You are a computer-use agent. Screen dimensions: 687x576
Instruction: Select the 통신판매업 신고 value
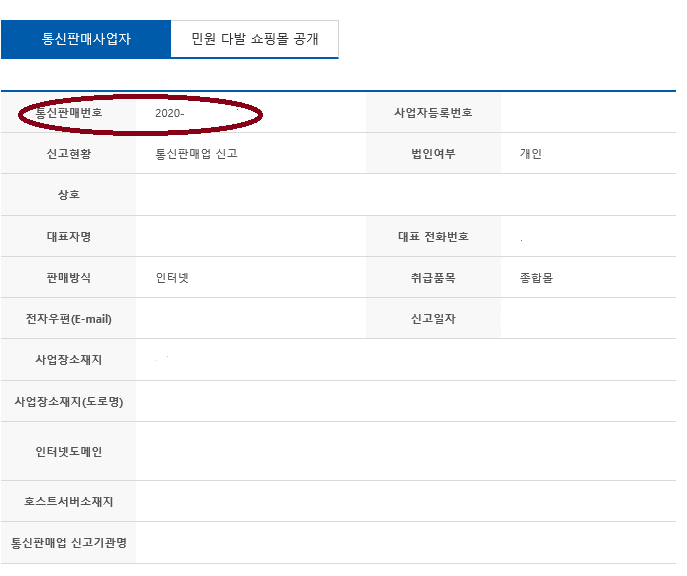196,154
